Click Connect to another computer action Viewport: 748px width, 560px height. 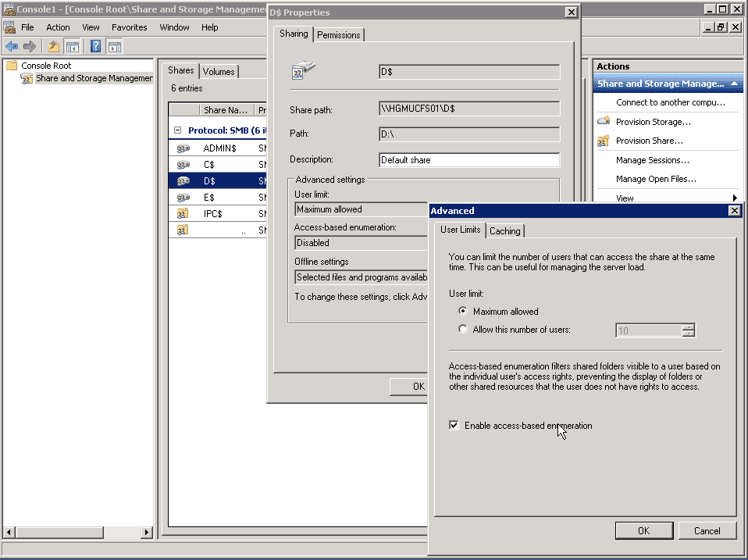point(670,102)
